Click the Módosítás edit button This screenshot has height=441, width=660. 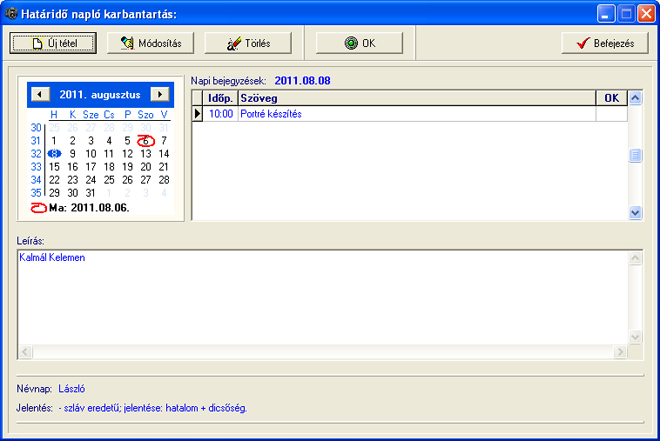click(x=151, y=43)
